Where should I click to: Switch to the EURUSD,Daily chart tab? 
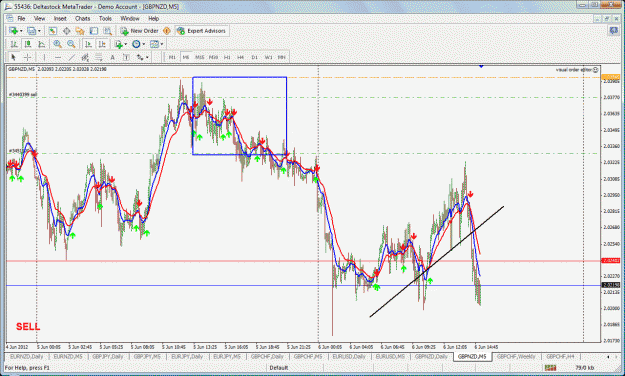coord(349,356)
